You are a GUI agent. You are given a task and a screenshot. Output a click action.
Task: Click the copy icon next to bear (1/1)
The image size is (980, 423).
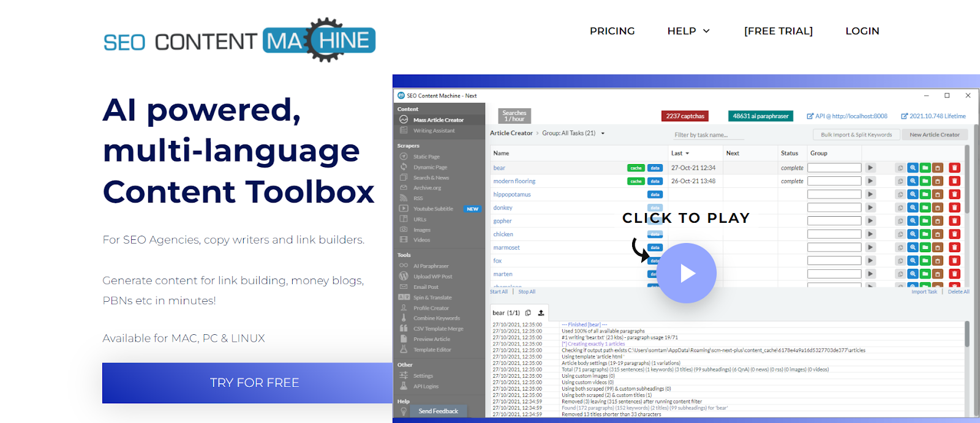click(528, 313)
